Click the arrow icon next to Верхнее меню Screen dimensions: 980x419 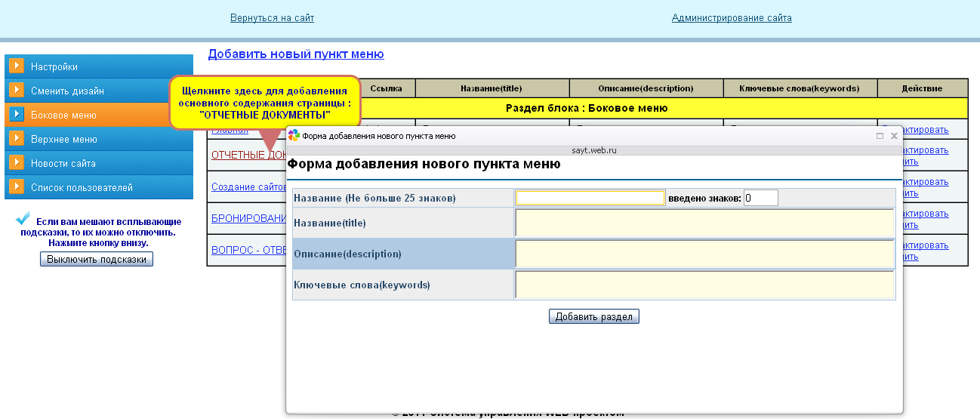pos(16,139)
